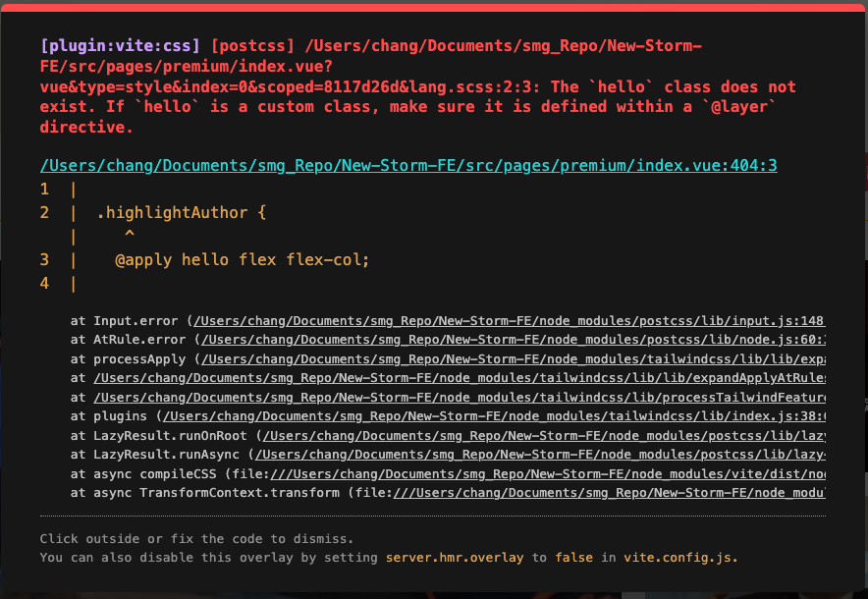Click the @apply hello flex flex-col line
This screenshot has width=868, height=599.
(x=242, y=260)
